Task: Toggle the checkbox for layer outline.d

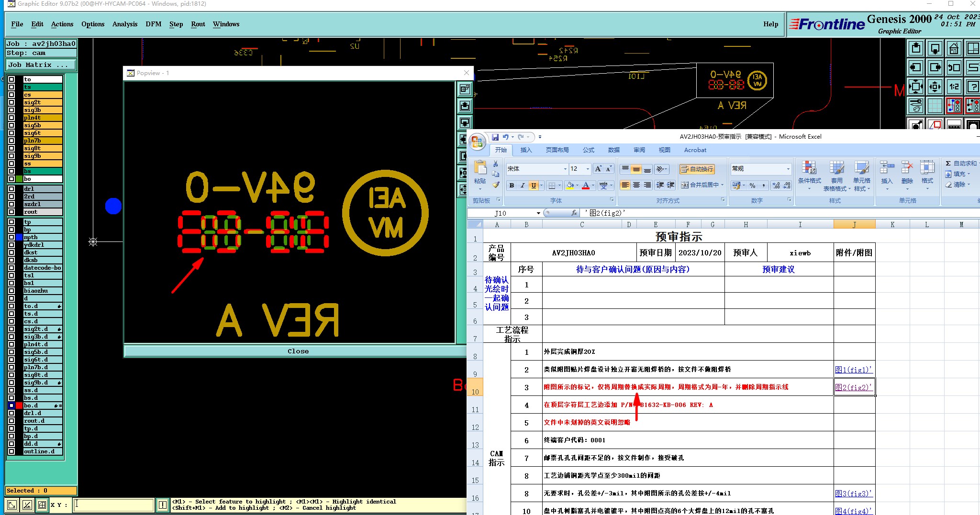Action: tap(11, 451)
